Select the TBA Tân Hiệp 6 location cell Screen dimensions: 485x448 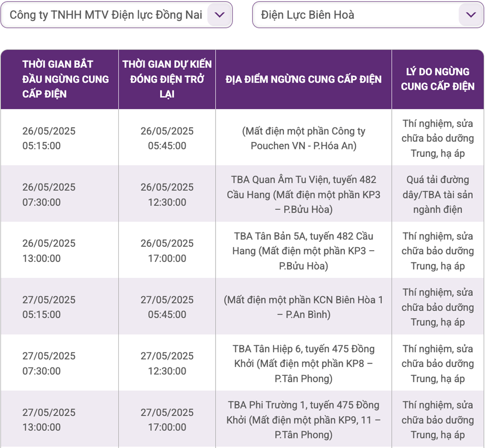coord(304,364)
